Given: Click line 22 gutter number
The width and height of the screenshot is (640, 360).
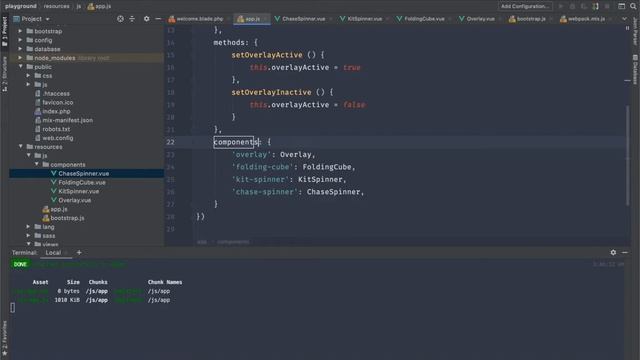Looking at the screenshot, I should pos(171,142).
